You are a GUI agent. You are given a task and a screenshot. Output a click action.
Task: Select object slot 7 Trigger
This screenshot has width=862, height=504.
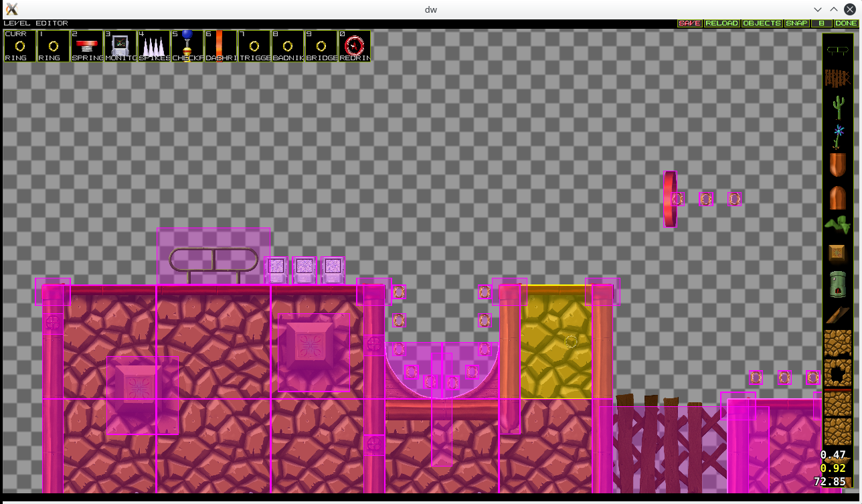tap(254, 46)
